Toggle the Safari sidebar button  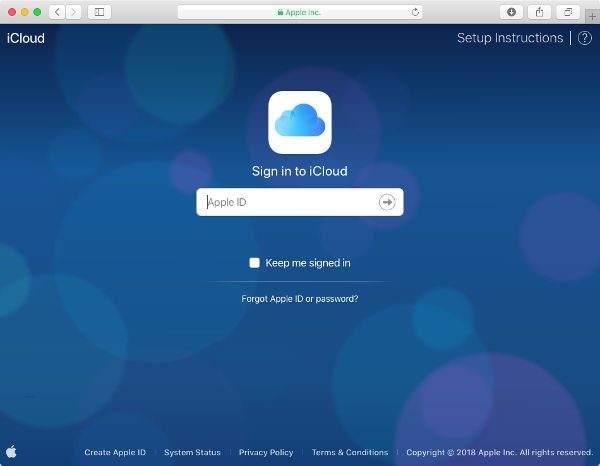[x=99, y=12]
